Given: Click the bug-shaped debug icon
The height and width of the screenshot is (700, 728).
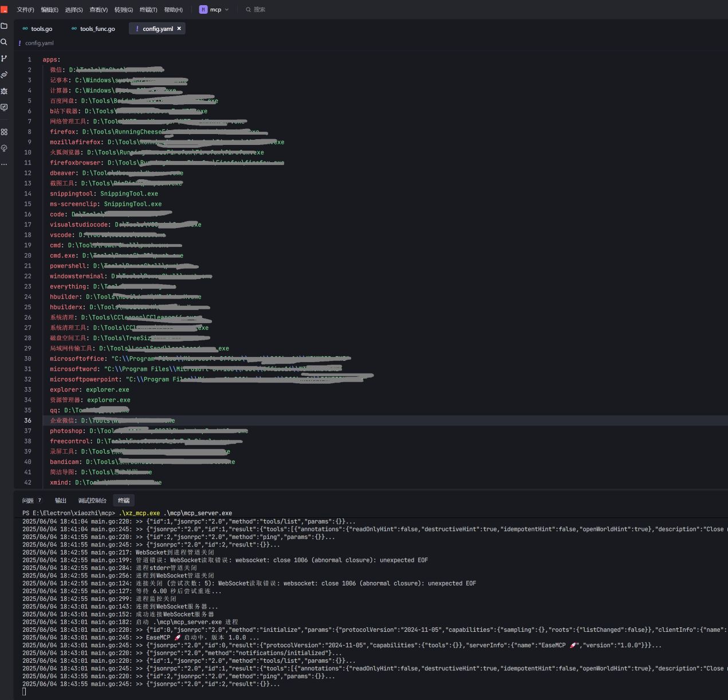Looking at the screenshot, I should [4, 91].
